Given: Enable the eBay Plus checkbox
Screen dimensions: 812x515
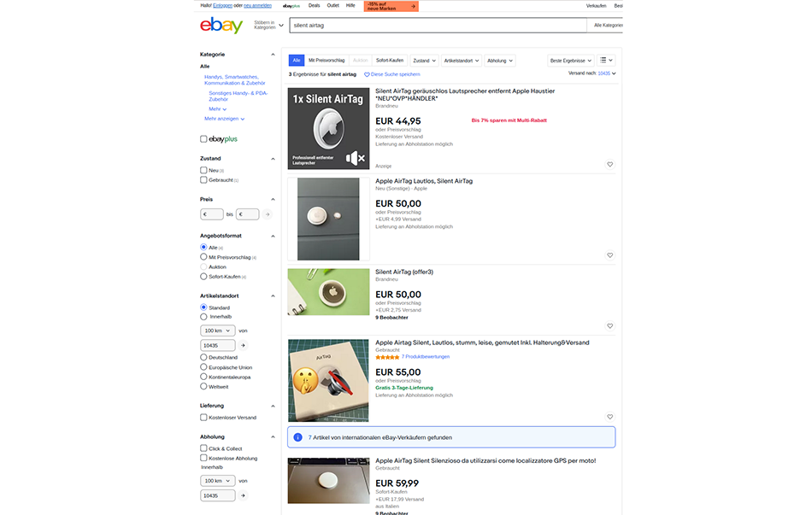Looking at the screenshot, I should click(203, 138).
